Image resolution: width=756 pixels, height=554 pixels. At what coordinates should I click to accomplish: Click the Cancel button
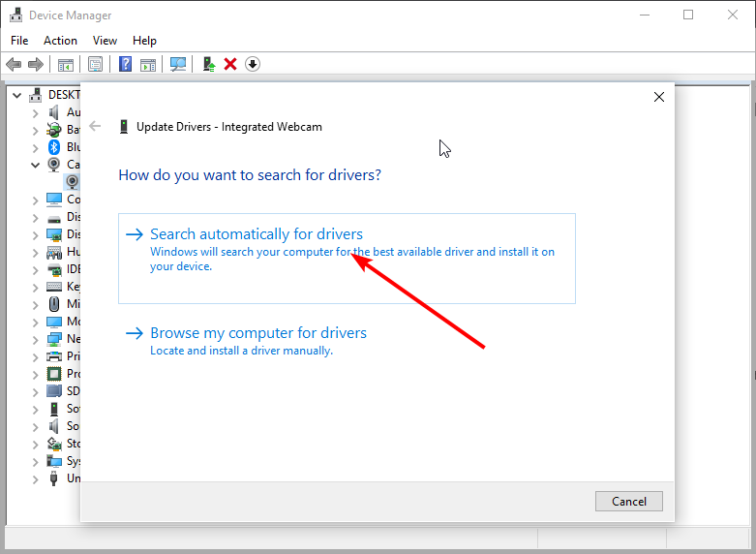(629, 501)
